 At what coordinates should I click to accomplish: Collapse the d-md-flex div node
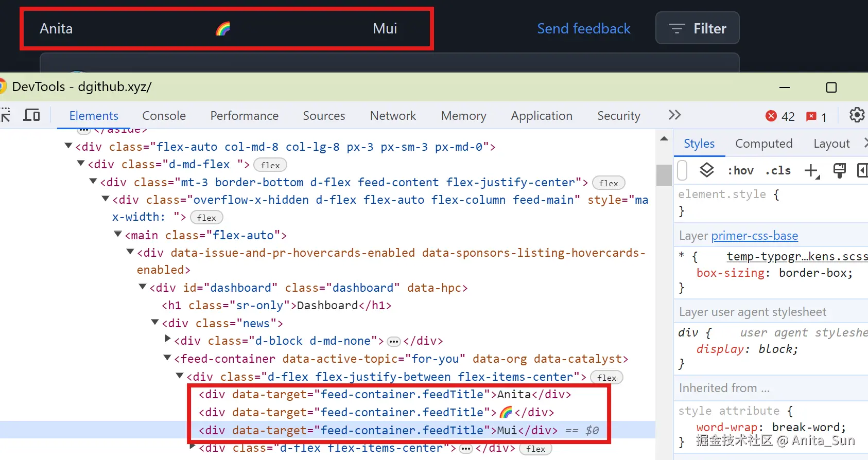pos(81,164)
